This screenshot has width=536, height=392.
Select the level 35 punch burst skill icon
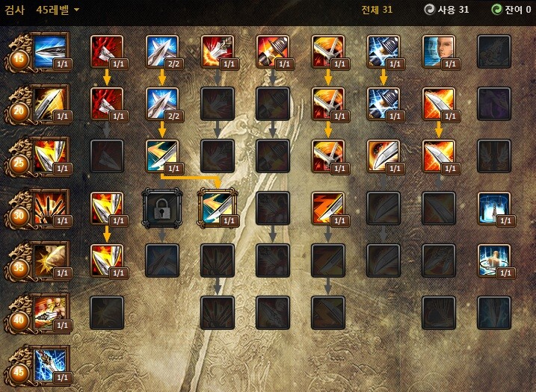click(x=50, y=260)
